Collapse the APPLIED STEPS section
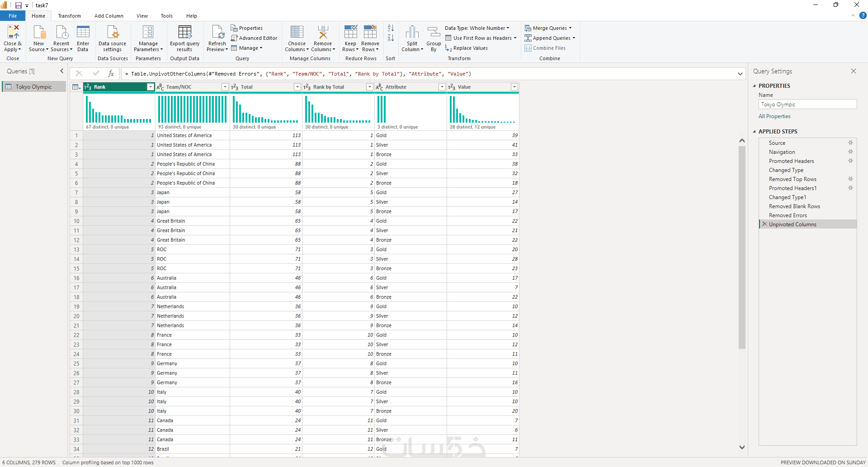Viewport: 868px width, 467px height. click(754, 132)
